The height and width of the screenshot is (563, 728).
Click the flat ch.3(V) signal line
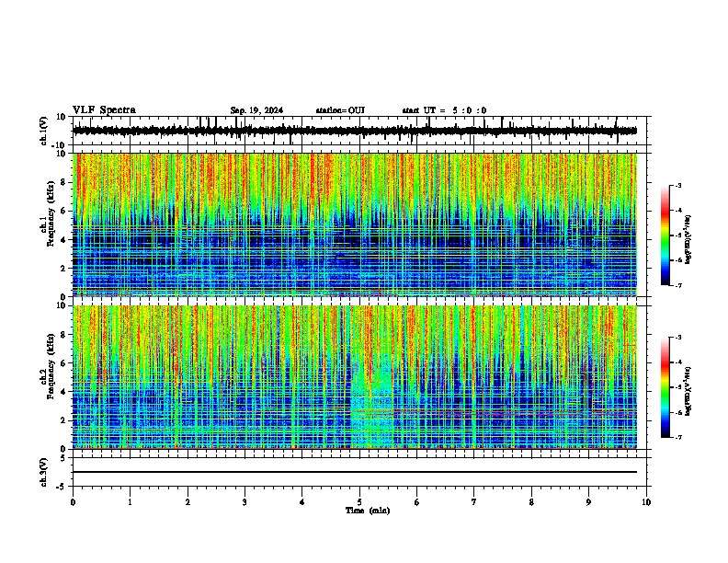pyautogui.click(x=355, y=472)
